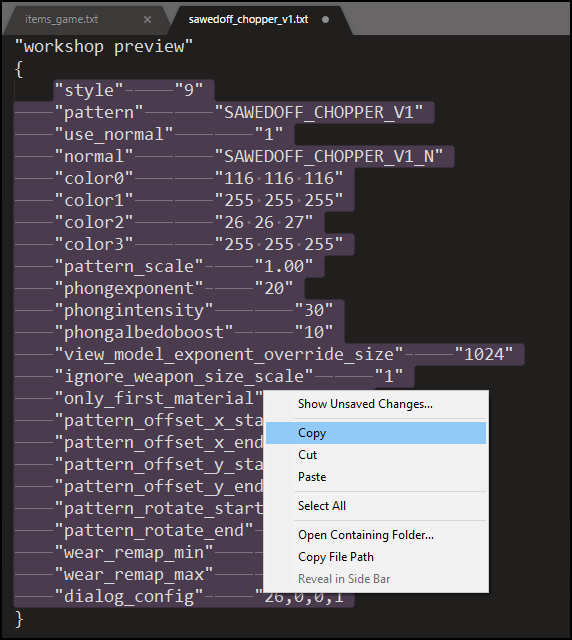Place cursor in "workshop preview" header line
Image resolution: width=572 pixels, height=640 pixels.
(104, 47)
